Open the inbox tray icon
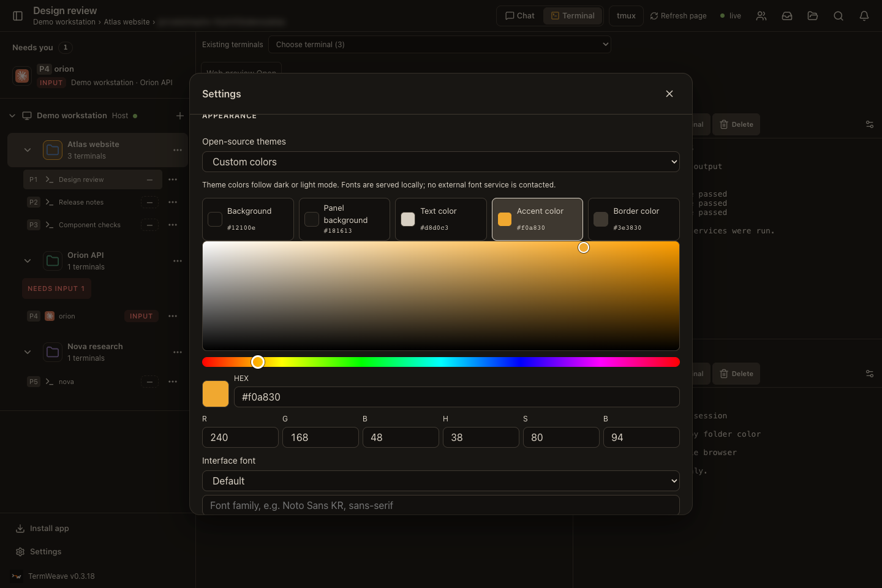 787,16
